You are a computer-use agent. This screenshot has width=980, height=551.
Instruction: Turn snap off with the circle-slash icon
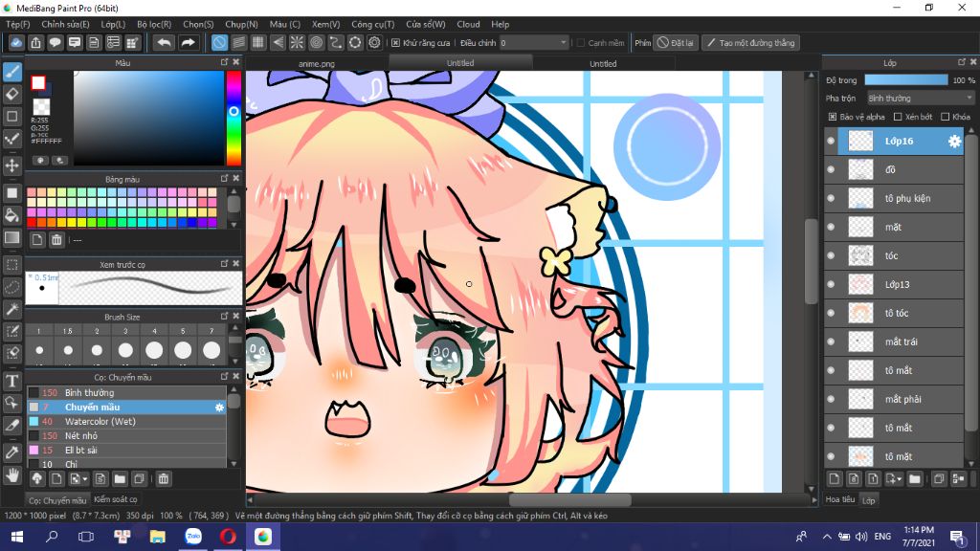[219, 42]
